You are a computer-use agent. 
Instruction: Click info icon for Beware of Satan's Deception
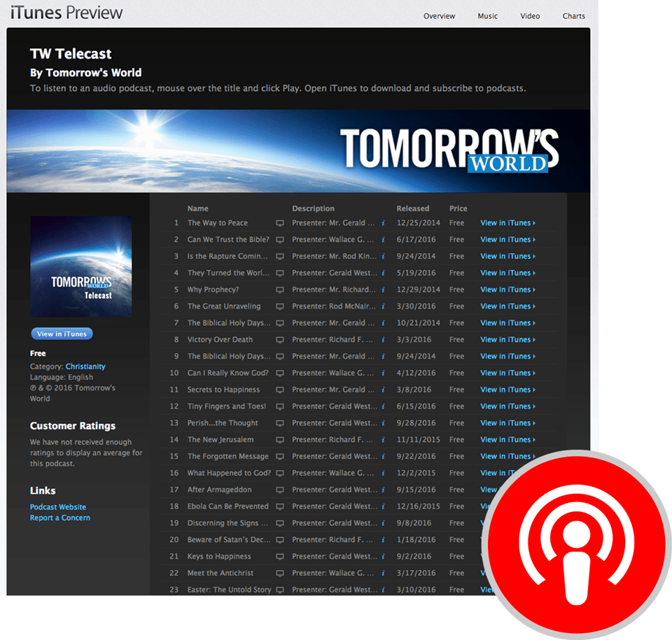pyautogui.click(x=383, y=540)
